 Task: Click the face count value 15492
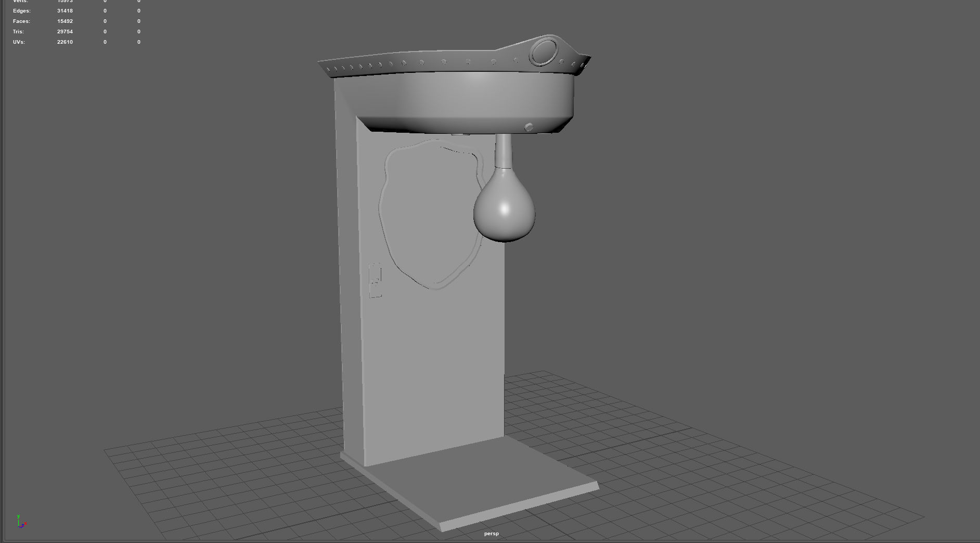tap(65, 21)
